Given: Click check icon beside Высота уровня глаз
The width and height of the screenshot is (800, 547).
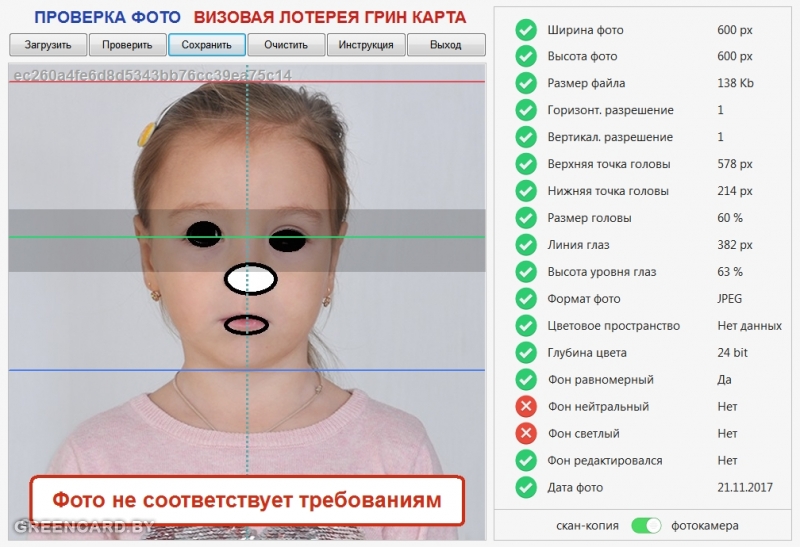Looking at the screenshot, I should 526,272.
